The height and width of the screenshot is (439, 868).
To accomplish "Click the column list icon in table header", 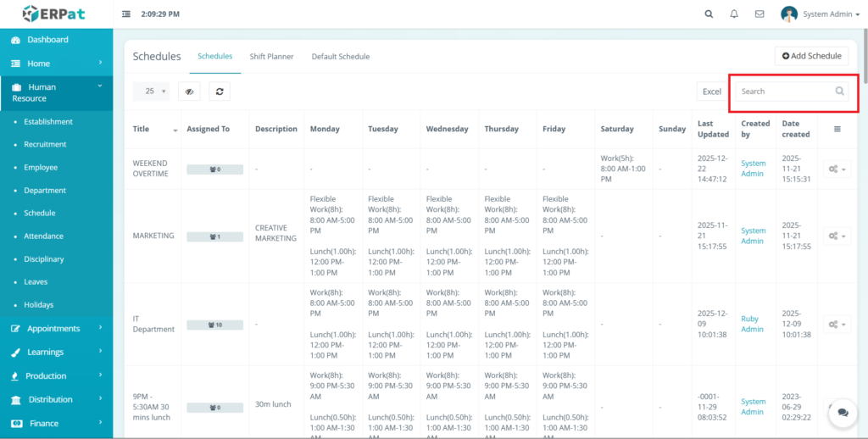I will coord(837,129).
